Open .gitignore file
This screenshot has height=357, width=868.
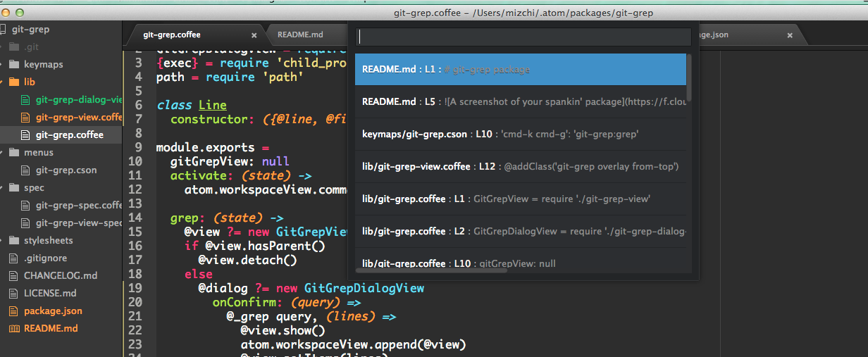pyautogui.click(x=45, y=258)
